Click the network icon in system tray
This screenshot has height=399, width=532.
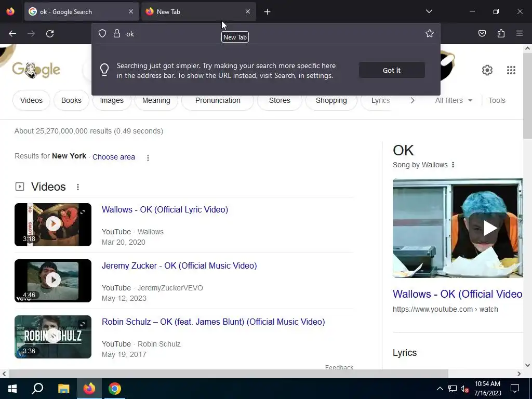point(453,389)
